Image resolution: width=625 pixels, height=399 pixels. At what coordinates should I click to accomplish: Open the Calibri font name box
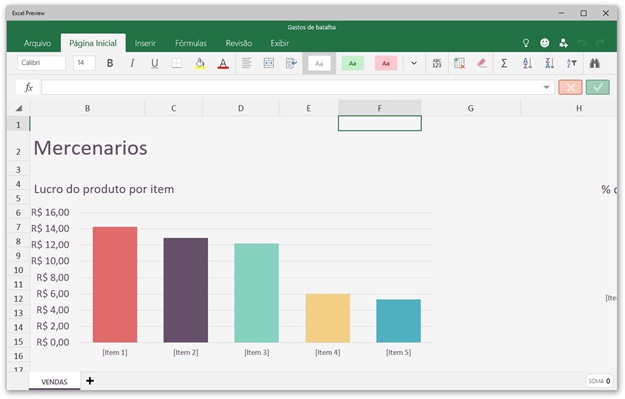pos(41,63)
